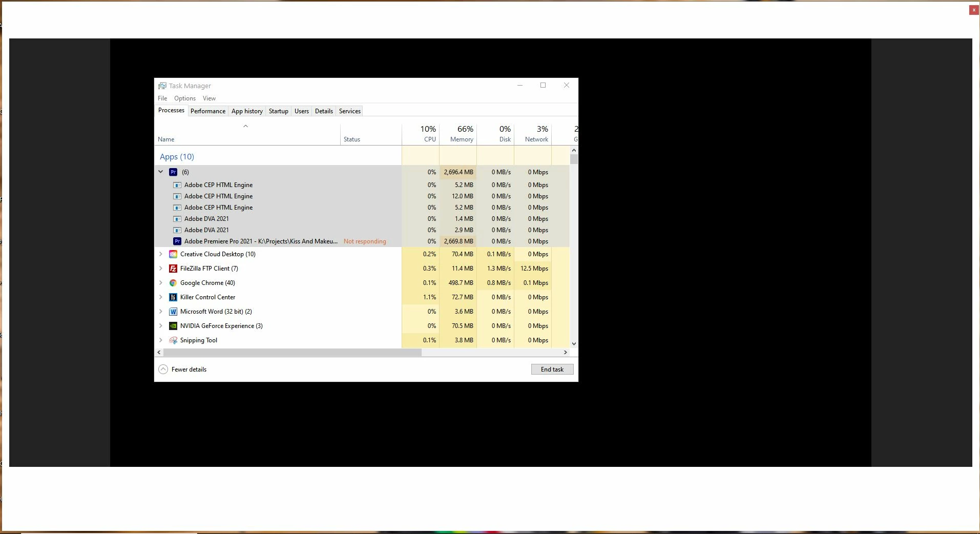
Task: Sort by the Network column header
Action: tap(533, 134)
